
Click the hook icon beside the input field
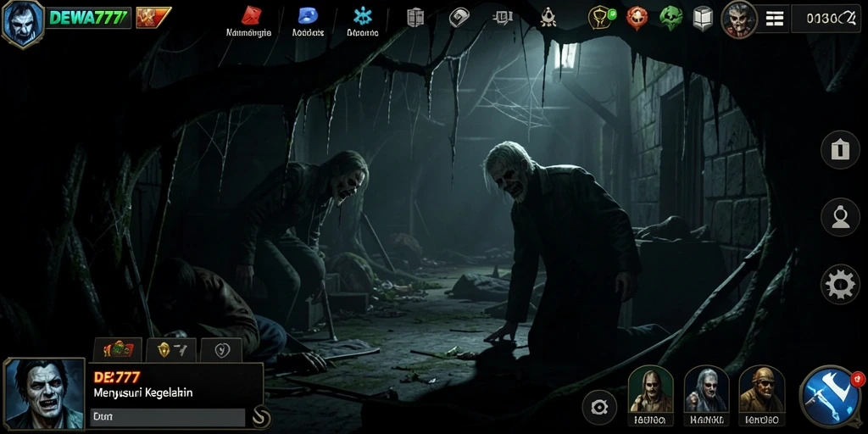tap(261, 416)
